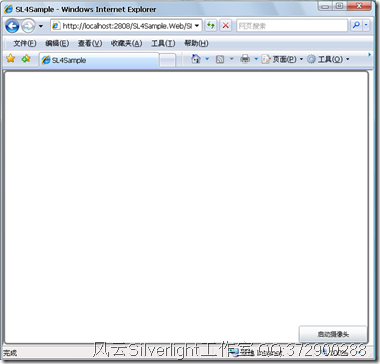This screenshot has height=364, width=380.
Task: Open the 文件(F) menu
Action: [25, 43]
